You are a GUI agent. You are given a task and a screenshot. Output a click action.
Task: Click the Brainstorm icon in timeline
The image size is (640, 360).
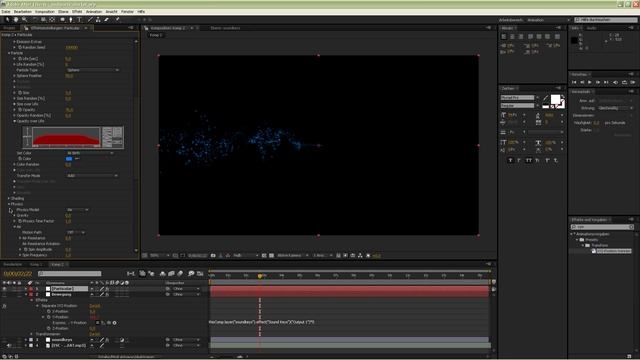coord(191,273)
